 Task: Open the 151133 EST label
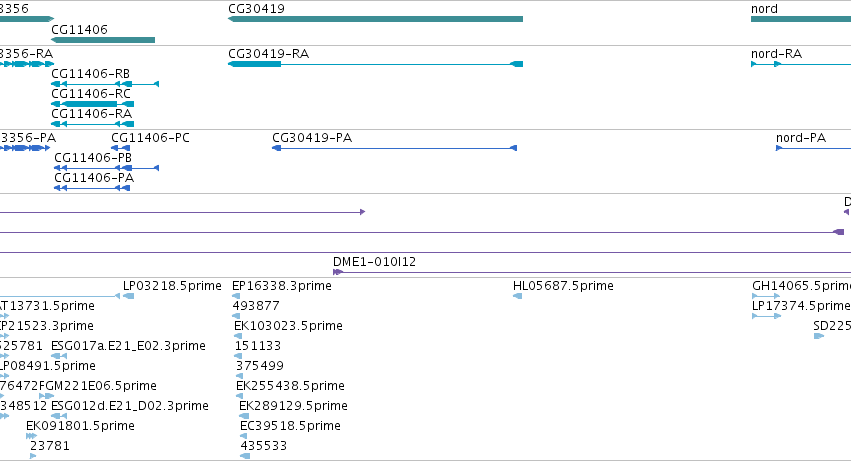pyautogui.click(x=258, y=346)
